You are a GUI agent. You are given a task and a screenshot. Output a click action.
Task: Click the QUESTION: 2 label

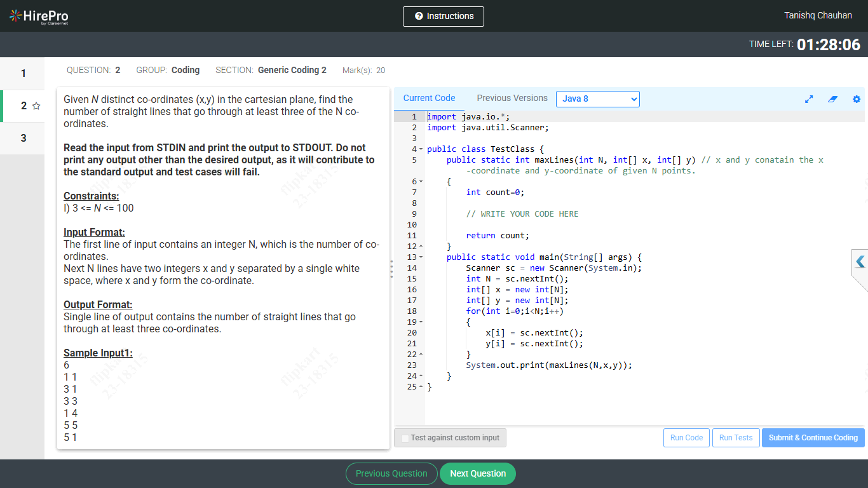pos(93,71)
